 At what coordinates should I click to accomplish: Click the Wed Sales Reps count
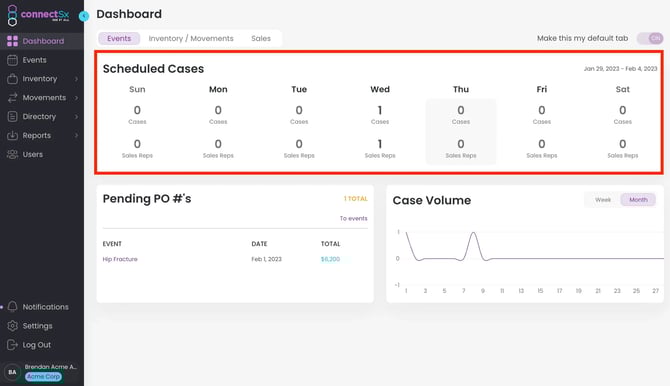click(380, 144)
